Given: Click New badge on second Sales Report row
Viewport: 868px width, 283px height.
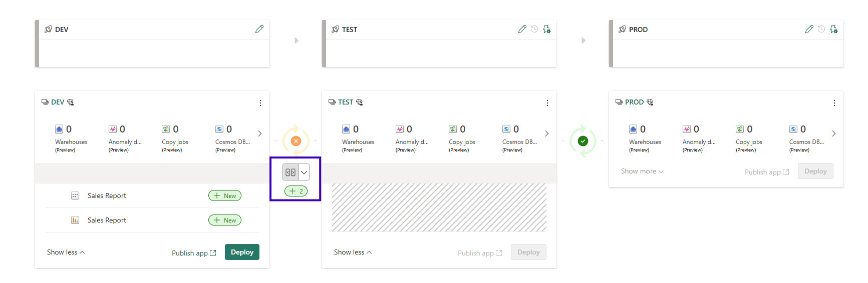Looking at the screenshot, I should (x=225, y=220).
